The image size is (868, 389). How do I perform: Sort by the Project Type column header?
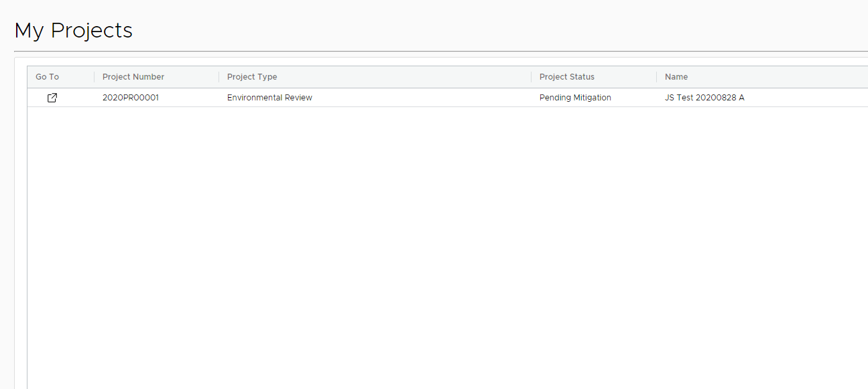pos(252,77)
